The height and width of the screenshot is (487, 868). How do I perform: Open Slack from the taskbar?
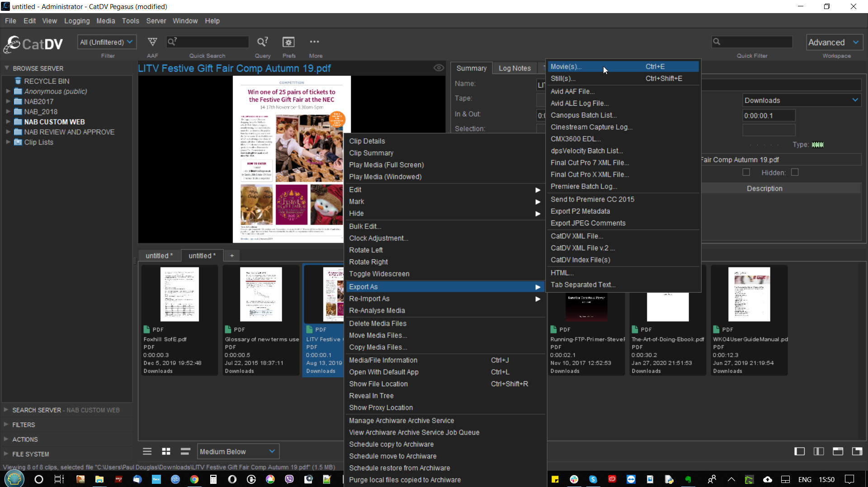coord(574,479)
